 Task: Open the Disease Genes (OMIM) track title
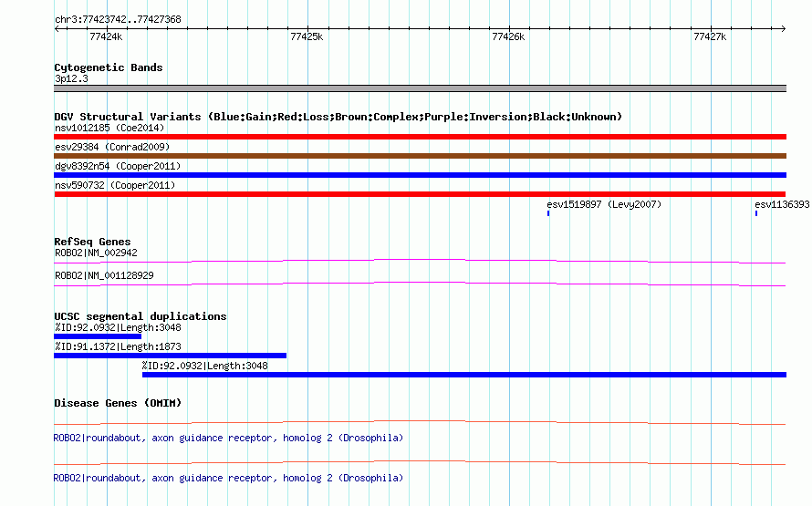pyautogui.click(x=118, y=403)
